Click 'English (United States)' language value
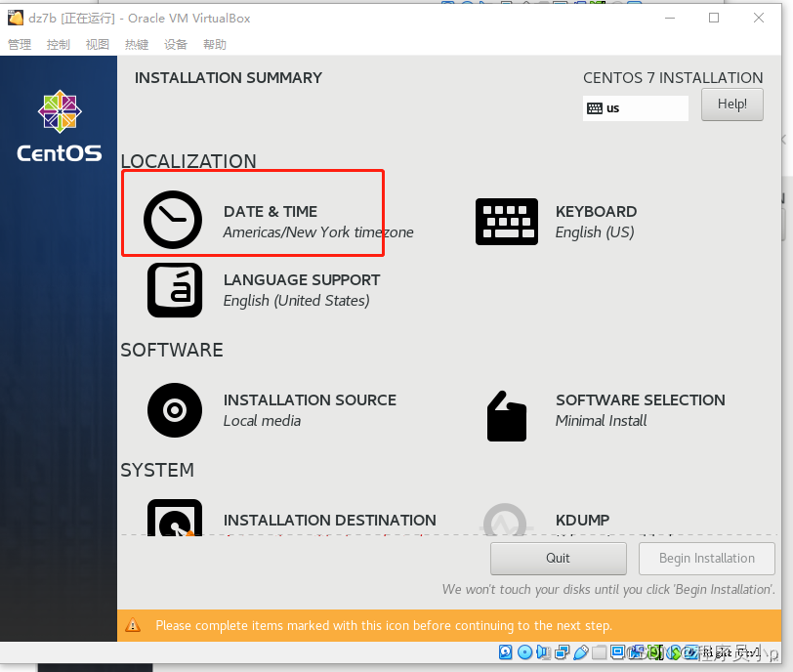Screen dimensions: 793x672 pos(296,301)
